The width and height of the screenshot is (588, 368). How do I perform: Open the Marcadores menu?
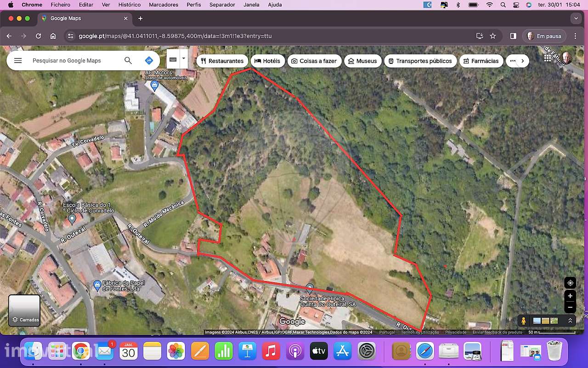(x=164, y=5)
